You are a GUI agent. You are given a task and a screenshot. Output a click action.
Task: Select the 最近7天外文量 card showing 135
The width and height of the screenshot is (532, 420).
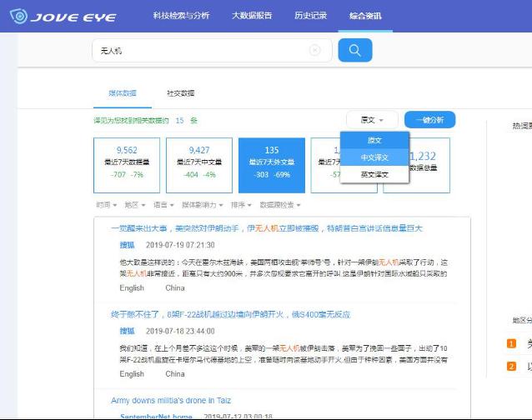pos(272,165)
